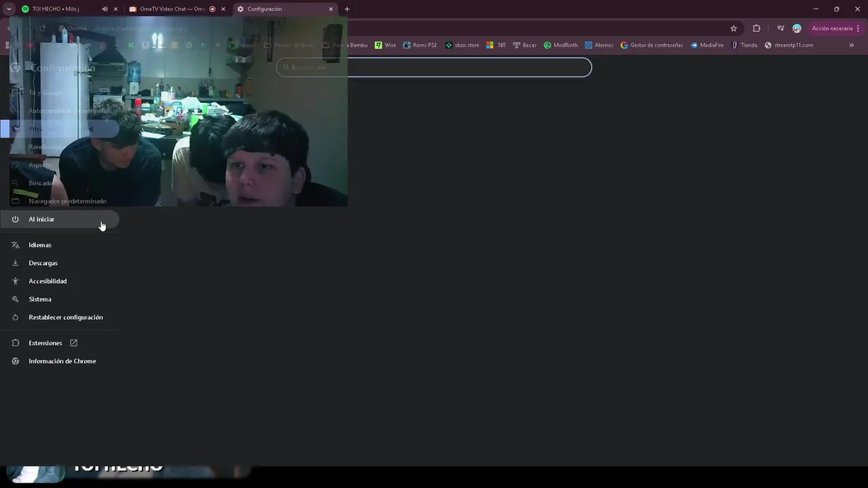
Task: Focus the settings search field
Action: coord(434,67)
